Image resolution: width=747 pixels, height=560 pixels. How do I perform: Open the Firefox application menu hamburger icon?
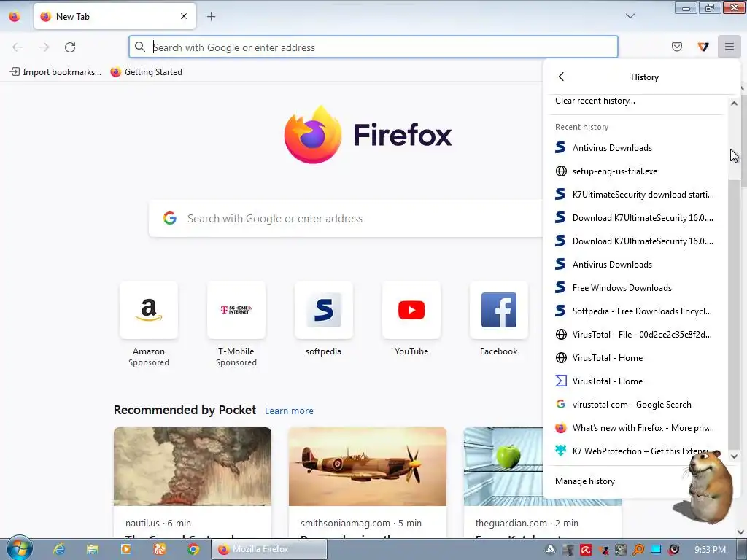(x=729, y=47)
